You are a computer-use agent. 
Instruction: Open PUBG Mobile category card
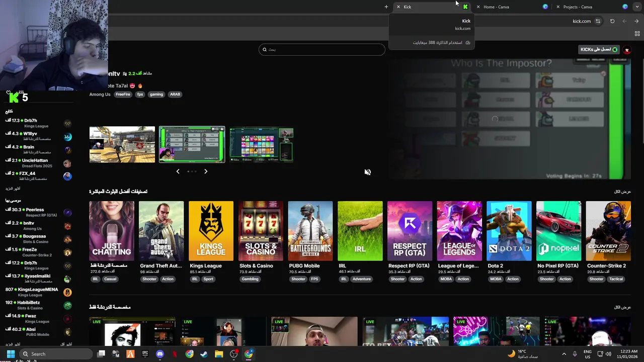(x=310, y=231)
